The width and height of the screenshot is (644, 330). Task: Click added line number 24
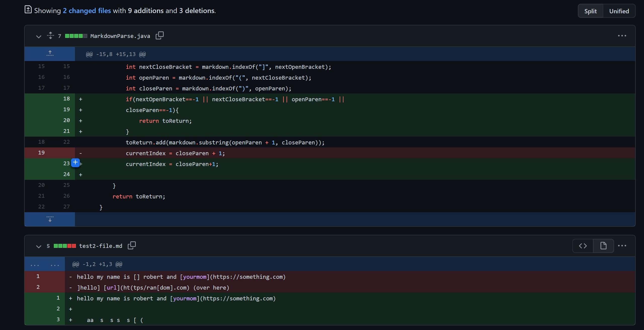(66, 174)
